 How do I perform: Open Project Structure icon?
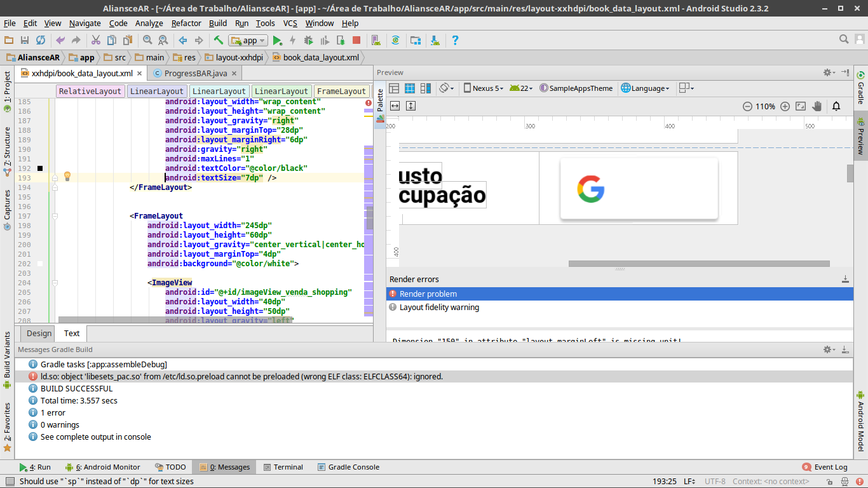coord(416,40)
